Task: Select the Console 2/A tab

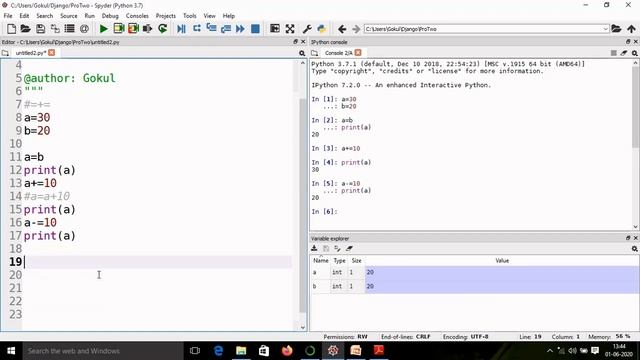Action: tap(338, 53)
